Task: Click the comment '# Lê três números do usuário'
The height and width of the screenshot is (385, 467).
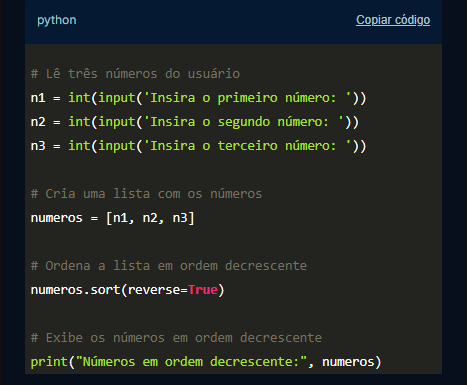Action: click(x=135, y=74)
